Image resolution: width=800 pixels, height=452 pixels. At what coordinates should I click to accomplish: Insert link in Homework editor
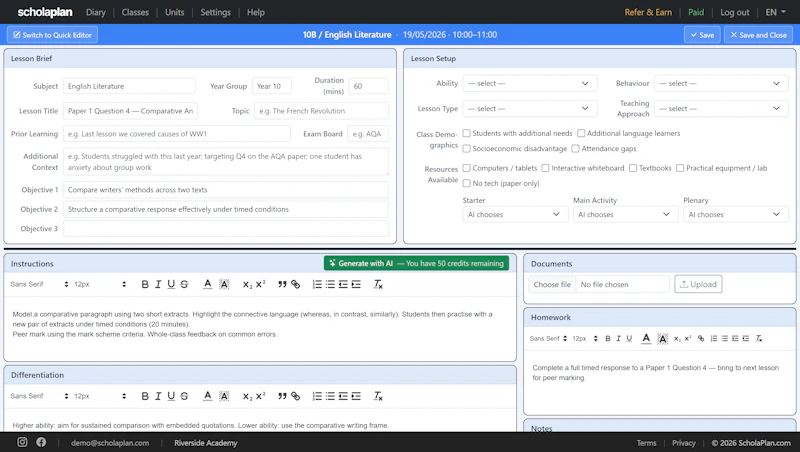pyautogui.click(x=701, y=338)
